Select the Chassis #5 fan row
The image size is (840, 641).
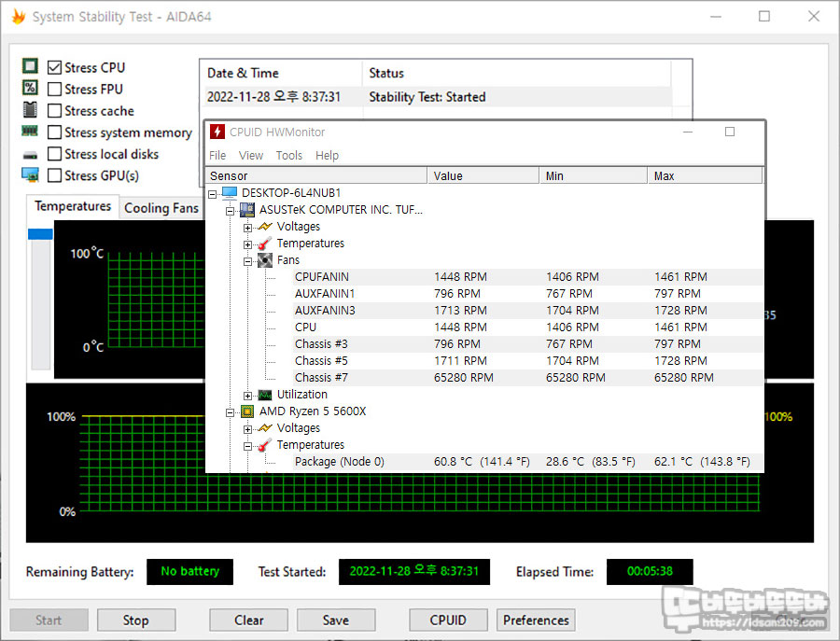point(527,361)
